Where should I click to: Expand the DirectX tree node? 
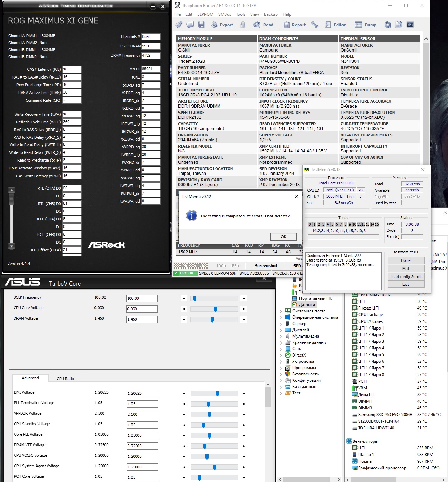(281, 355)
